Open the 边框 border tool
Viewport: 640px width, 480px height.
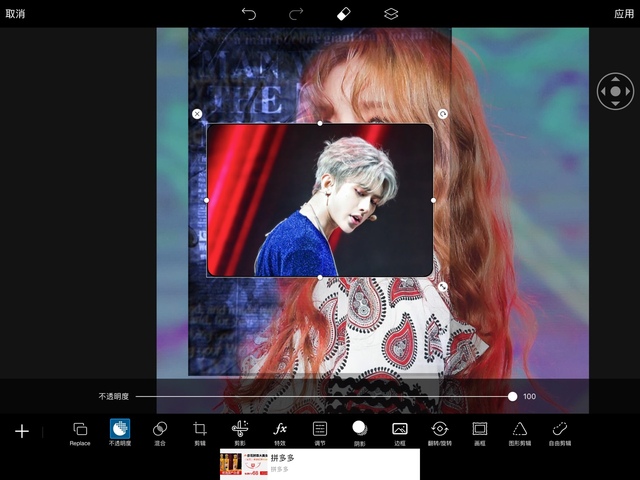400,429
